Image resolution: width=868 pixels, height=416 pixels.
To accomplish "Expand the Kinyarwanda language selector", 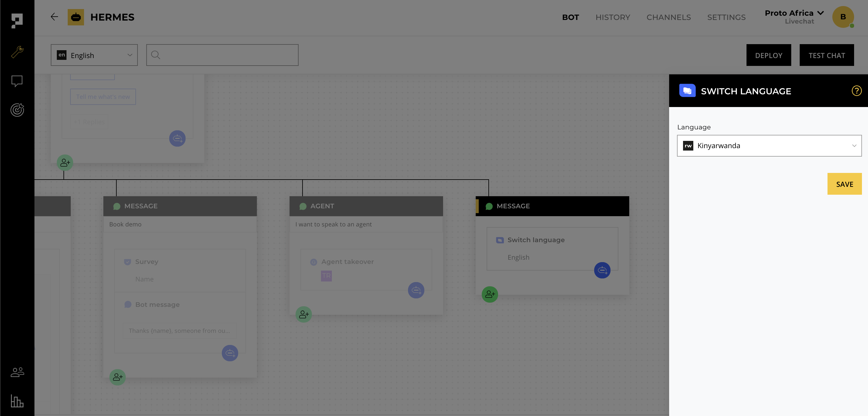I will 769,146.
